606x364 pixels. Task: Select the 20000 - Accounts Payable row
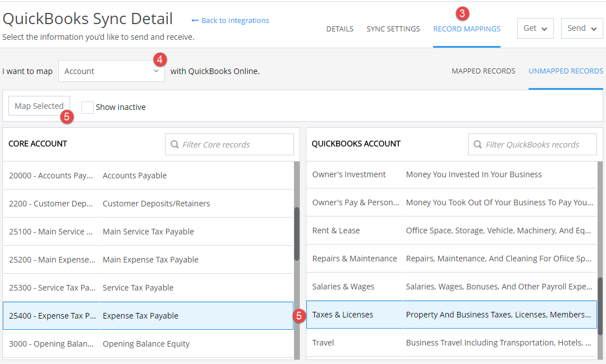[x=148, y=176]
